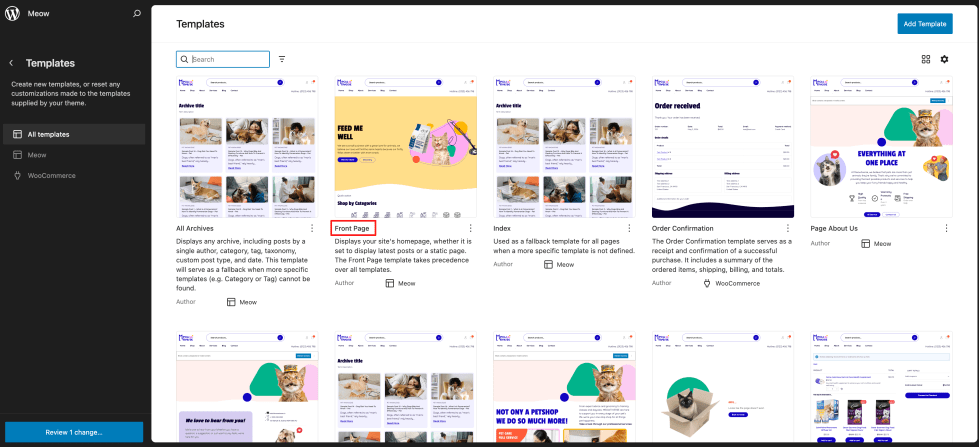Open the Order Confirmation template thumbnail
Image resolution: width=979 pixels, height=447 pixels.
(723, 147)
